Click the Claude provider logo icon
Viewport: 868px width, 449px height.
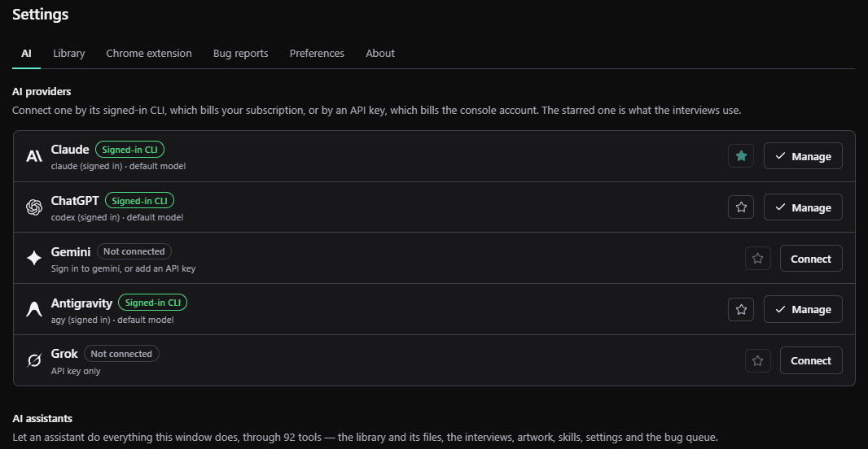[34, 156]
